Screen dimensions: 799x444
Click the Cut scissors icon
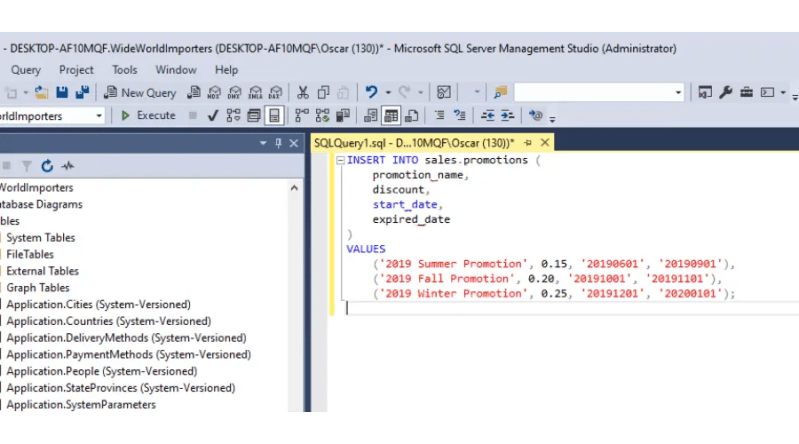tap(303, 93)
